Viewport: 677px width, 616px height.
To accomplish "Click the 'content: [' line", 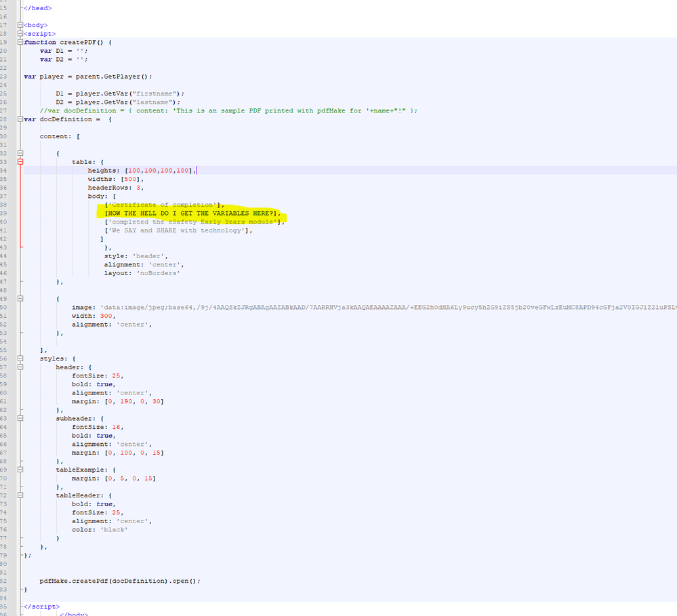I will (x=60, y=136).
